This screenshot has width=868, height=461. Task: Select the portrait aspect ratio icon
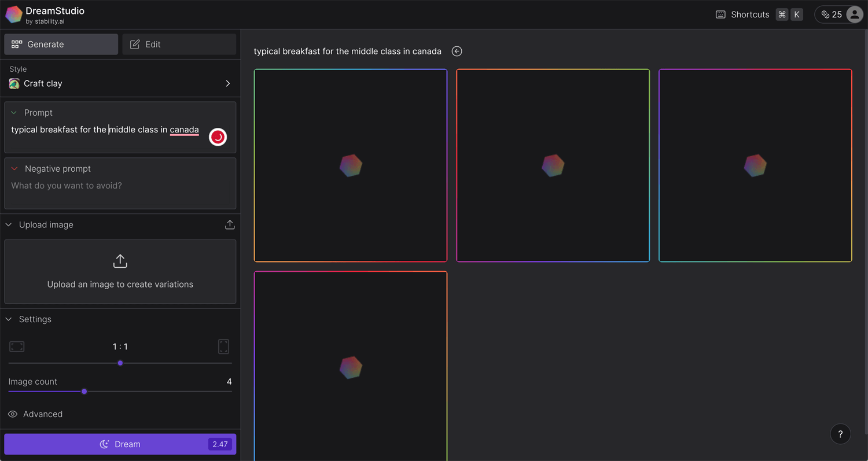[x=224, y=346]
